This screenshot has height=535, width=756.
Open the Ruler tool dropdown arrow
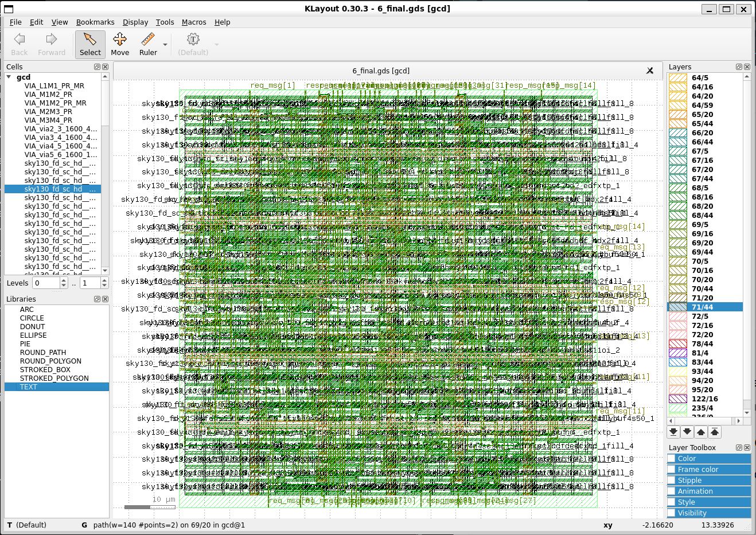point(165,45)
